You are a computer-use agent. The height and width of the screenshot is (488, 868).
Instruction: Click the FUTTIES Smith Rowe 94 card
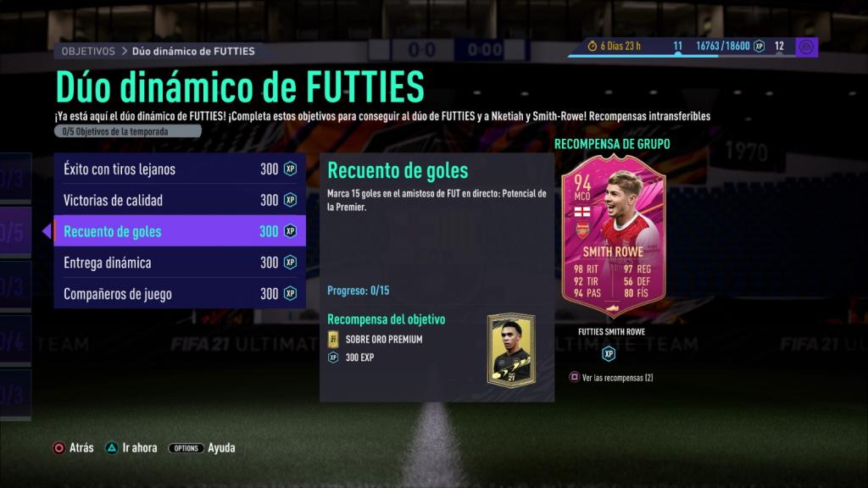pyautogui.click(x=614, y=236)
